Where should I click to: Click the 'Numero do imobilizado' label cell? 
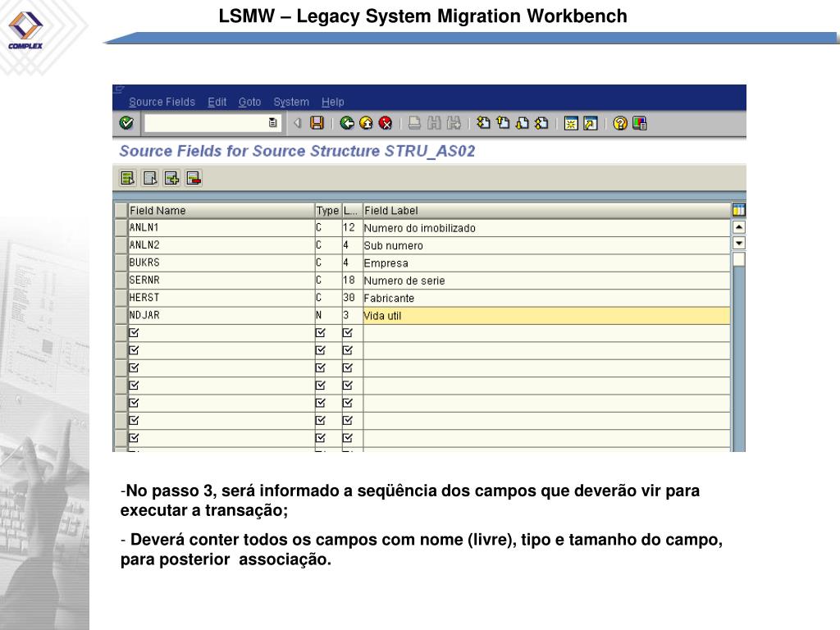[x=546, y=228]
